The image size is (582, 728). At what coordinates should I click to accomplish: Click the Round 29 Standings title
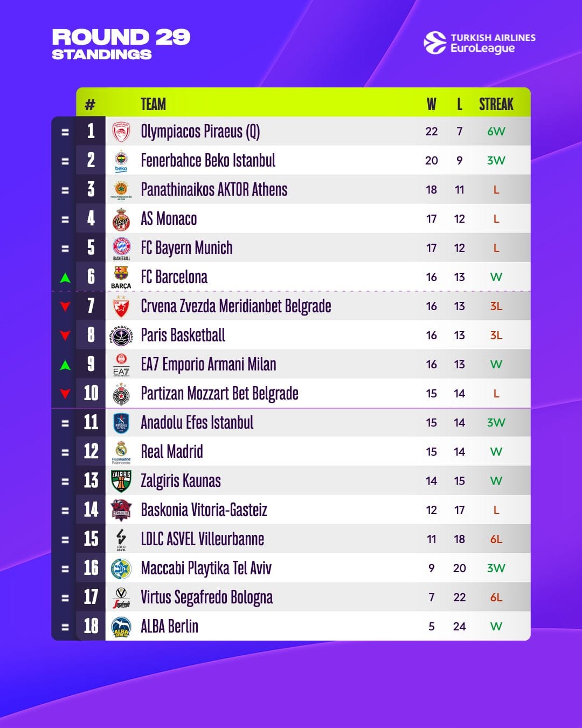pyautogui.click(x=121, y=44)
